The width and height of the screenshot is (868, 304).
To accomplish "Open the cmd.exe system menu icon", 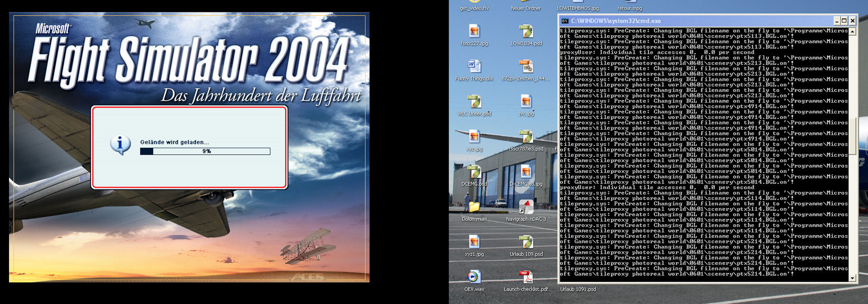I will click(565, 21).
